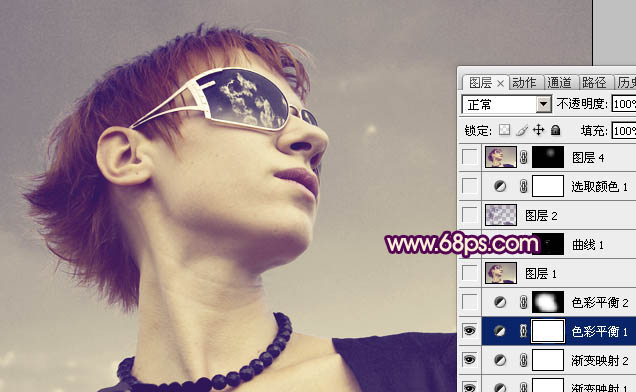Switch to the 图层 tab

point(481,83)
